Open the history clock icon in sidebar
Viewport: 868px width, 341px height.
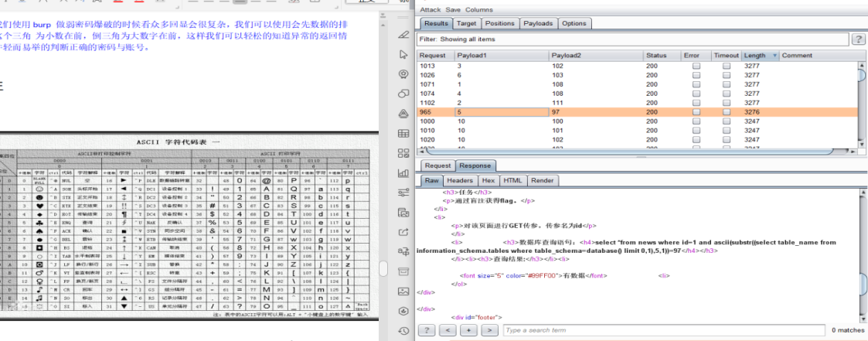coord(403,330)
